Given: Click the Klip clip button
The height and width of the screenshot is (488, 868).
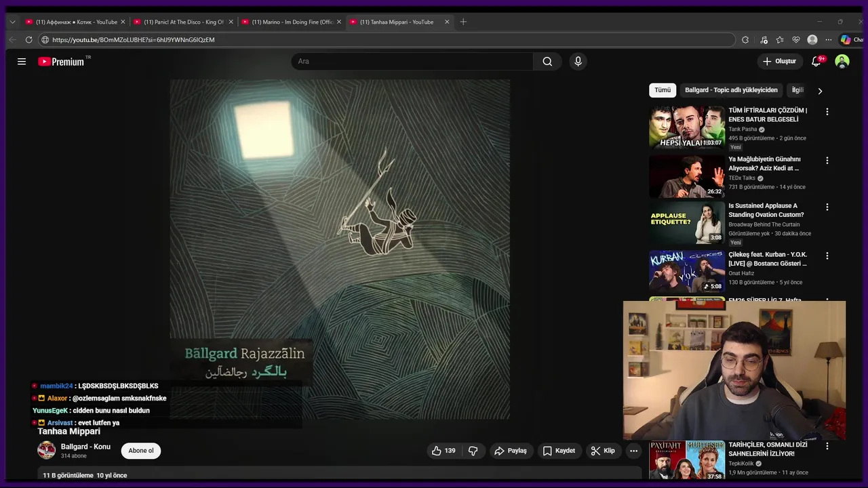Looking at the screenshot, I should 603,451.
